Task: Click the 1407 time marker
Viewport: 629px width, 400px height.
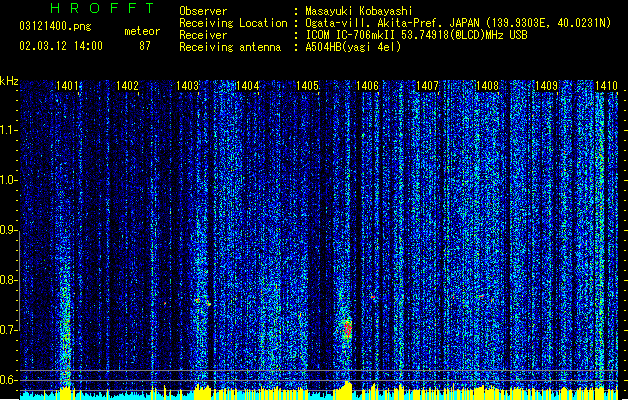Action: click(x=427, y=85)
